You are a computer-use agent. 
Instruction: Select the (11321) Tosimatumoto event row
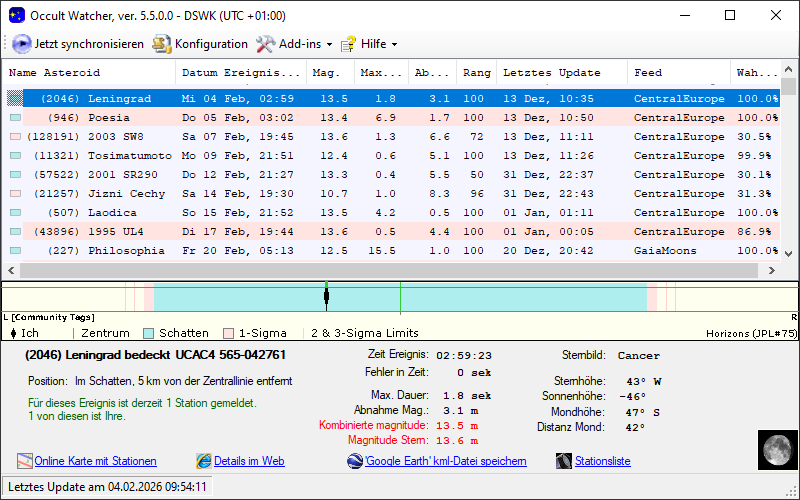(393, 156)
